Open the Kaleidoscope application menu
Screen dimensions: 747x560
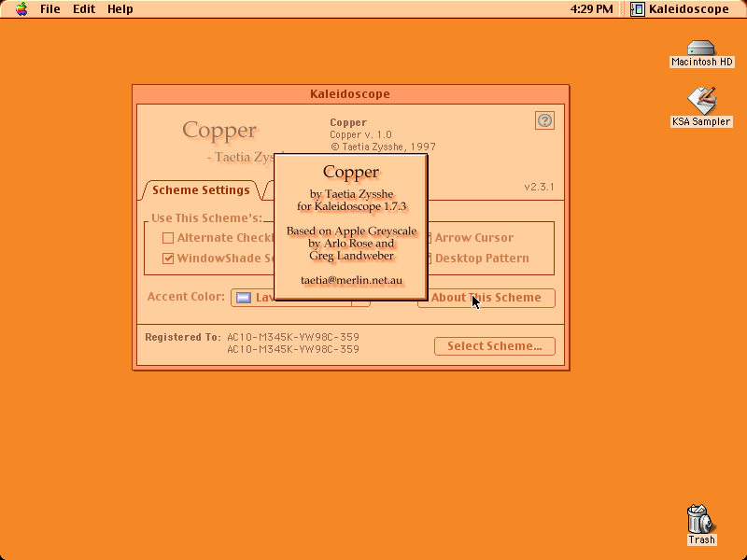click(x=680, y=9)
